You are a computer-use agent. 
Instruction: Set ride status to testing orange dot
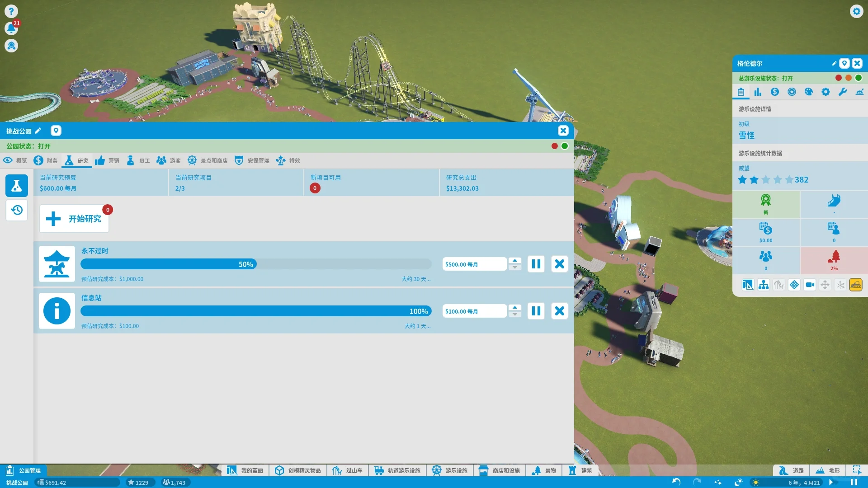click(849, 78)
